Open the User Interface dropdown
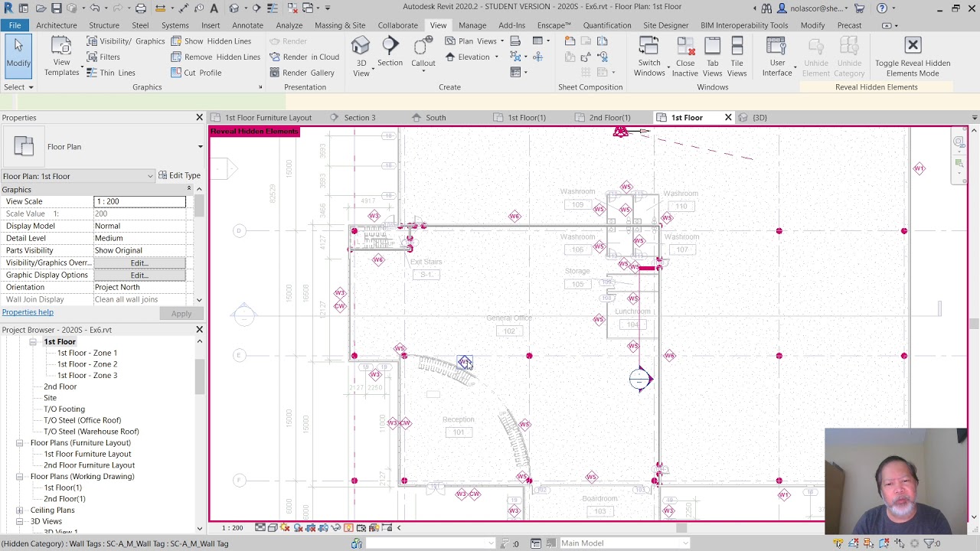980x551 pixels. pos(777,57)
